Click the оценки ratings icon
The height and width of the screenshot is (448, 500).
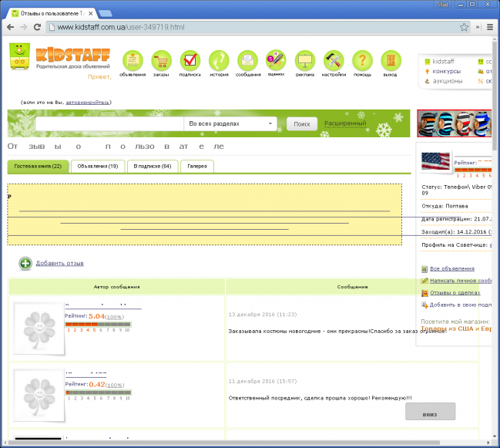(276, 60)
